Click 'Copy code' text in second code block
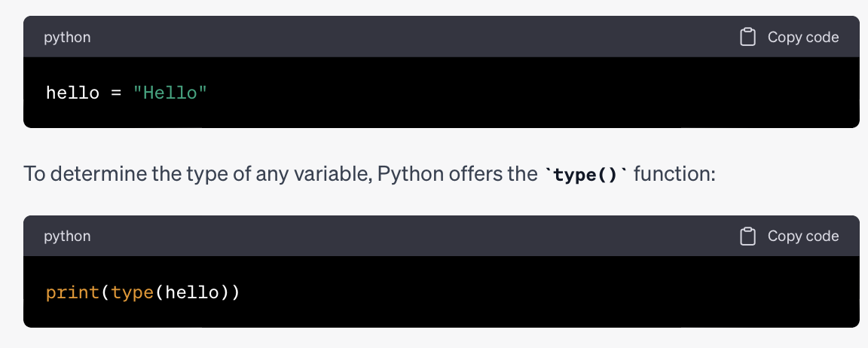This screenshot has height=348, width=868. click(x=802, y=237)
